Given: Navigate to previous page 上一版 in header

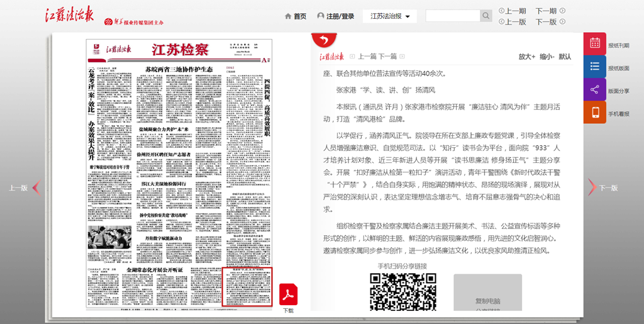Looking at the screenshot, I should 513,21.
